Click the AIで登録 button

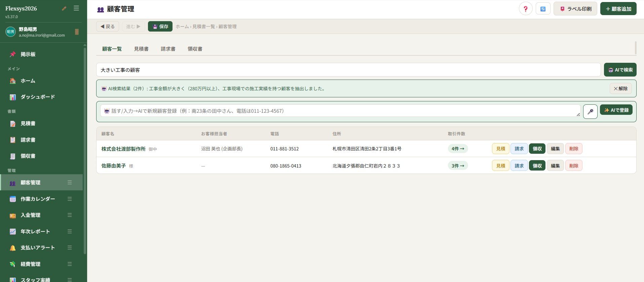point(616,110)
